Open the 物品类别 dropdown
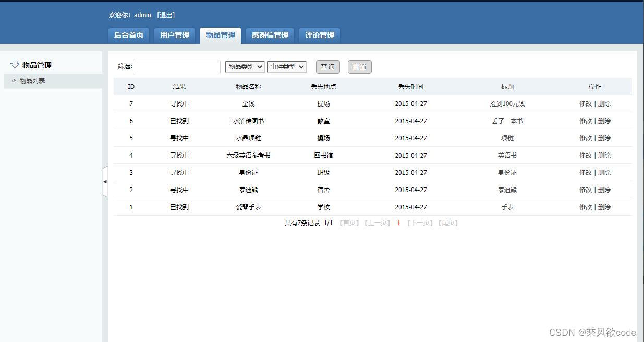The image size is (644, 342). coord(244,66)
